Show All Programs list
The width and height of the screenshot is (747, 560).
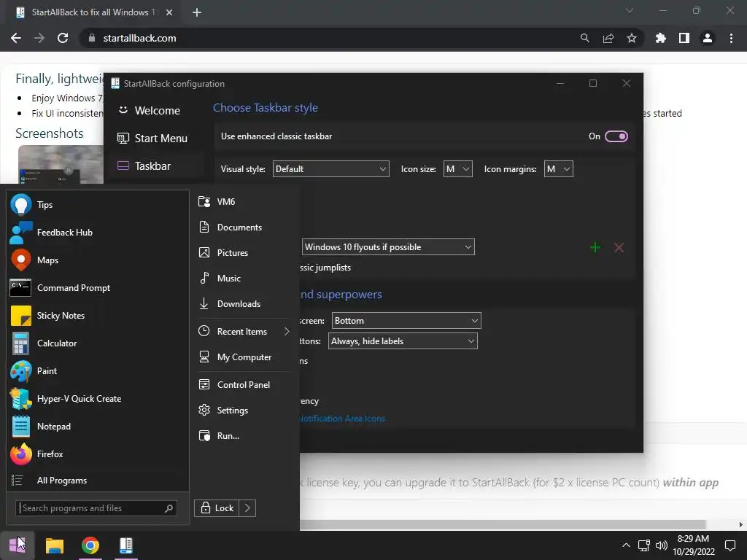click(98, 481)
